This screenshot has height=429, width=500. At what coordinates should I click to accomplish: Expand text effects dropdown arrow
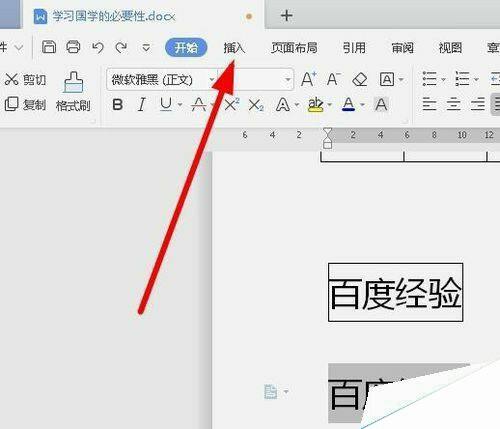(x=297, y=105)
